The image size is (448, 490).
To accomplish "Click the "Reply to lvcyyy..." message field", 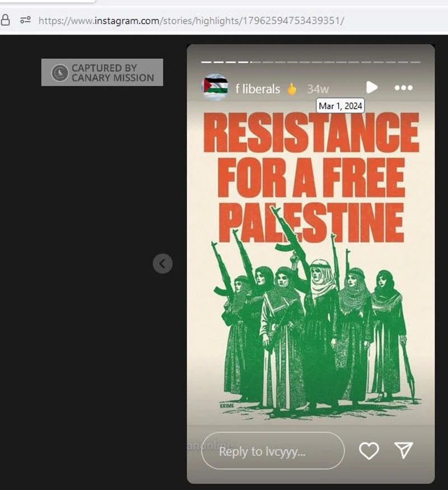I will pyautogui.click(x=273, y=451).
